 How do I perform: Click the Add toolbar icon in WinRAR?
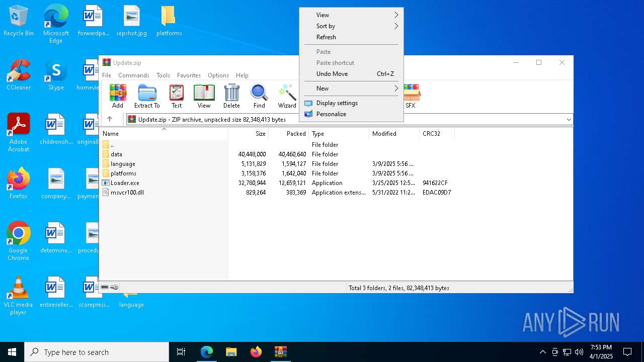[118, 96]
